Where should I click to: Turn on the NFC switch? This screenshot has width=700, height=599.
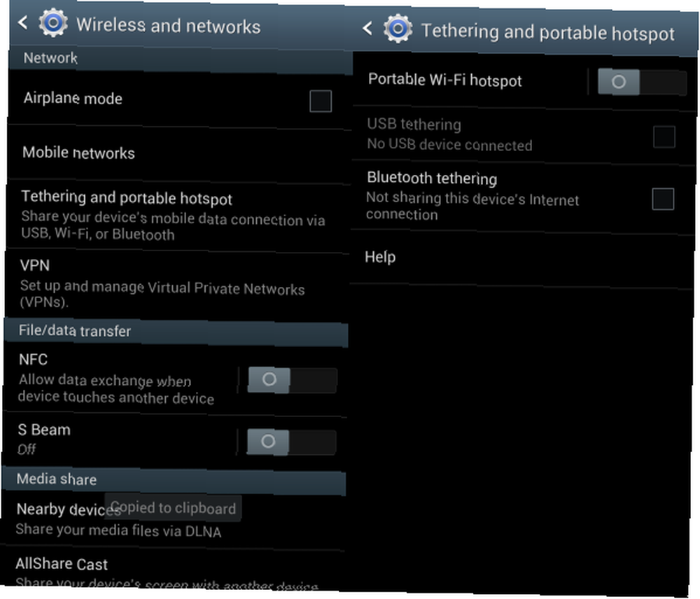click(292, 380)
